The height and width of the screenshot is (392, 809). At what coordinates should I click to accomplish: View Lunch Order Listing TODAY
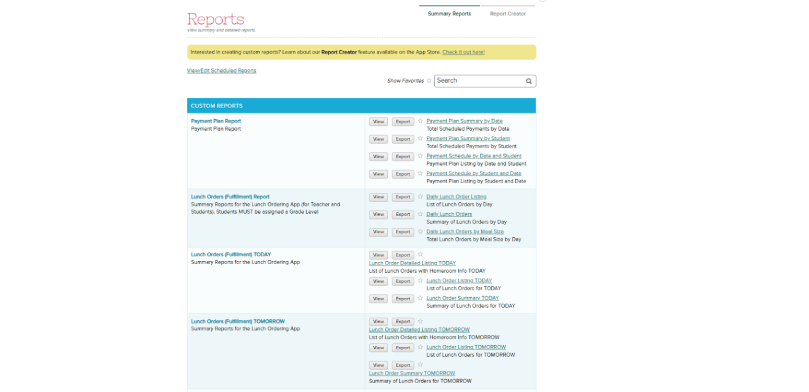coord(378,282)
